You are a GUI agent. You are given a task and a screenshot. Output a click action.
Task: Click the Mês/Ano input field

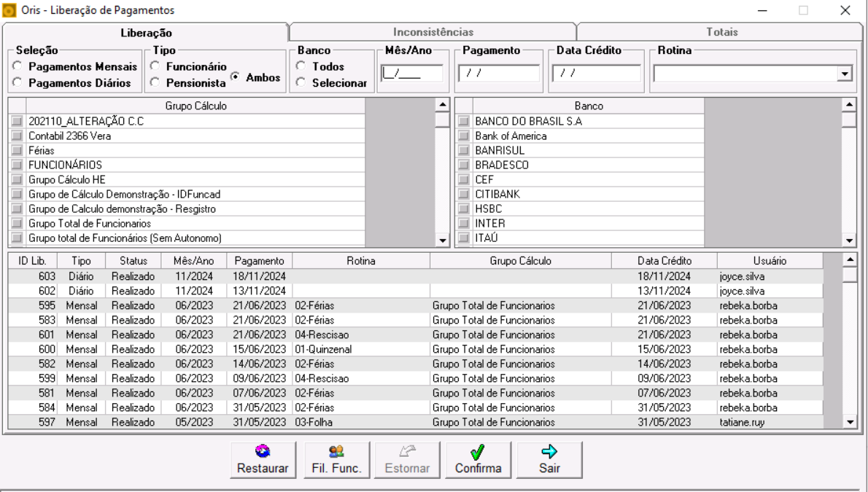[x=412, y=74]
